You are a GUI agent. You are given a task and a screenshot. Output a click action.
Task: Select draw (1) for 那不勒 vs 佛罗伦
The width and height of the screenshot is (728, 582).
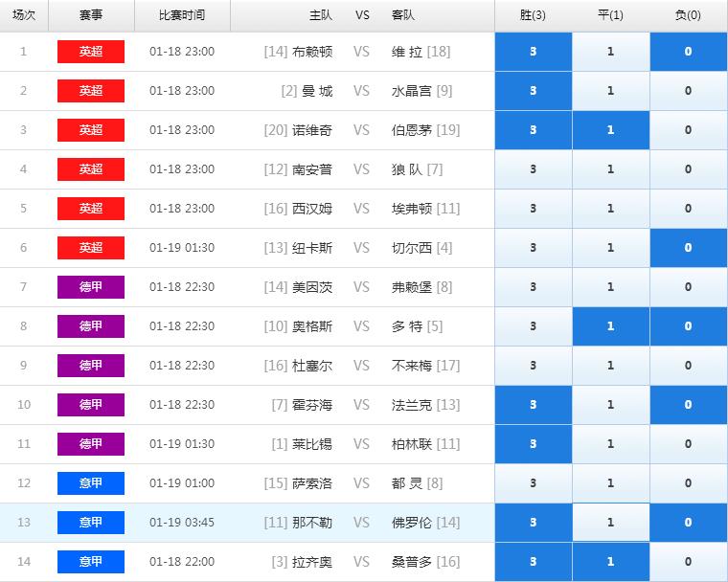(x=610, y=522)
